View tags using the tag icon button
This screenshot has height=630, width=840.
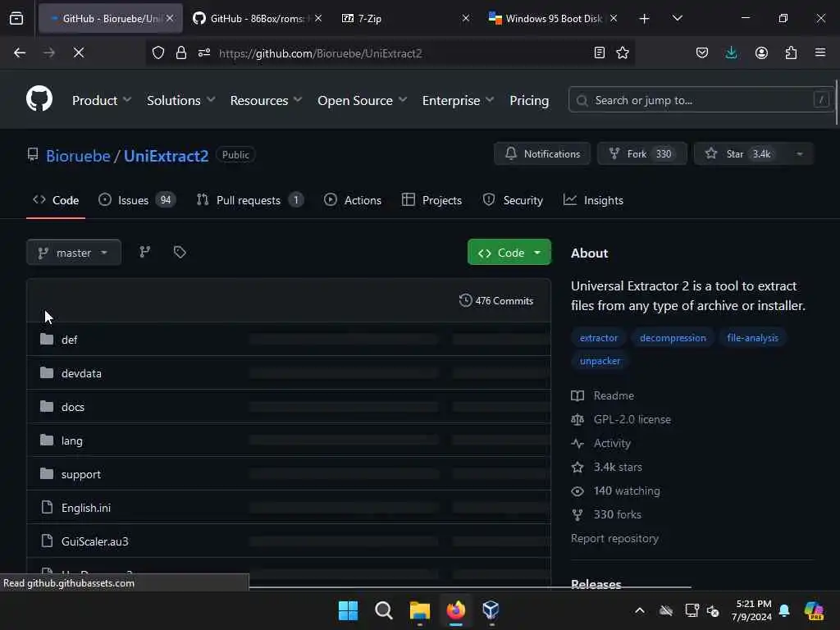pyautogui.click(x=180, y=253)
